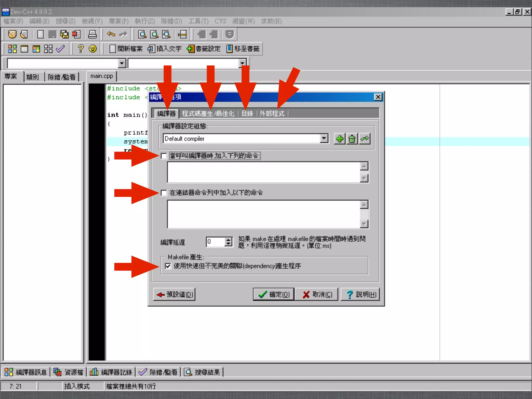The image size is (532, 399).
Task: Click the yellow question mark help icon
Action: pos(81,49)
